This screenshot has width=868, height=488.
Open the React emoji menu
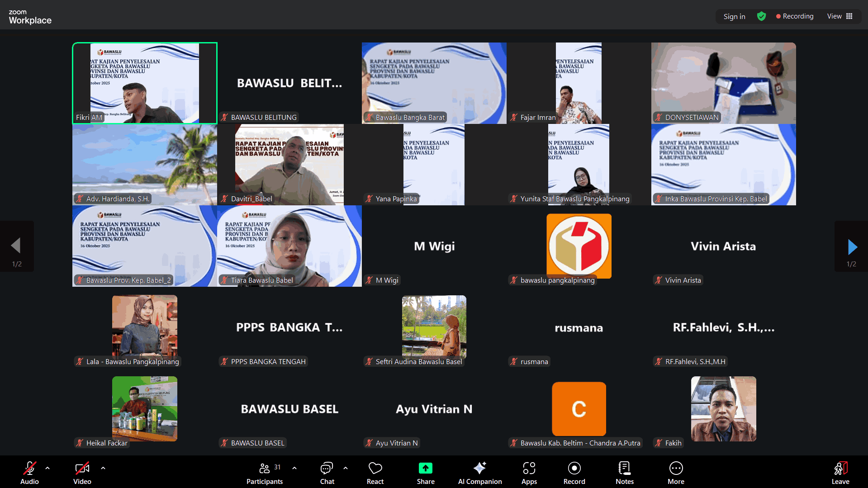(x=375, y=473)
